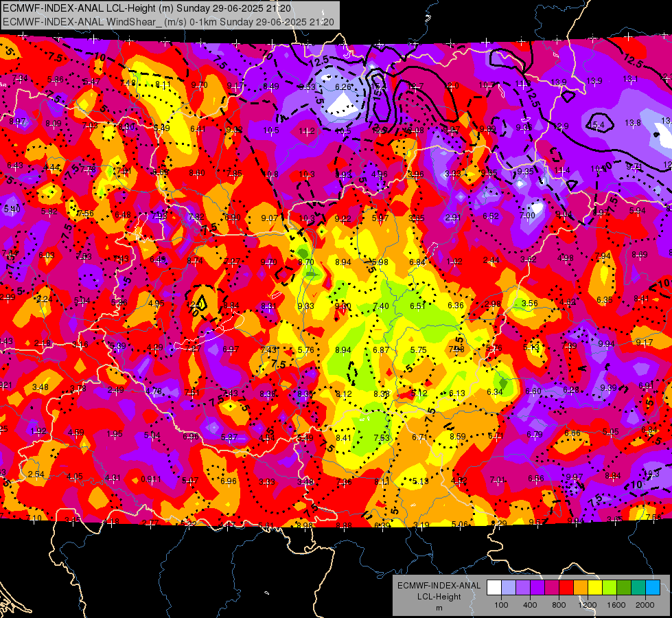Image resolution: width=672 pixels, height=618 pixels.
Task: Click the WindShear 0-1km title line
Action: (x=168, y=22)
